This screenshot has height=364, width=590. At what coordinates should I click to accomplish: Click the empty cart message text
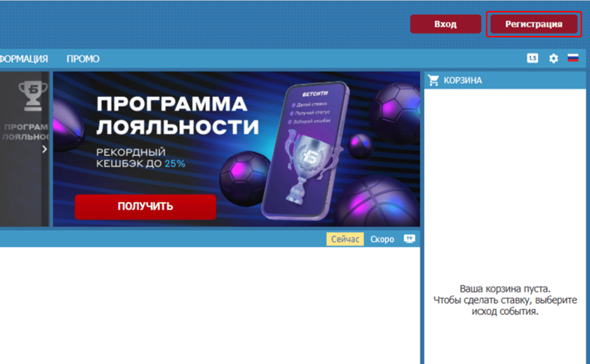(x=505, y=300)
